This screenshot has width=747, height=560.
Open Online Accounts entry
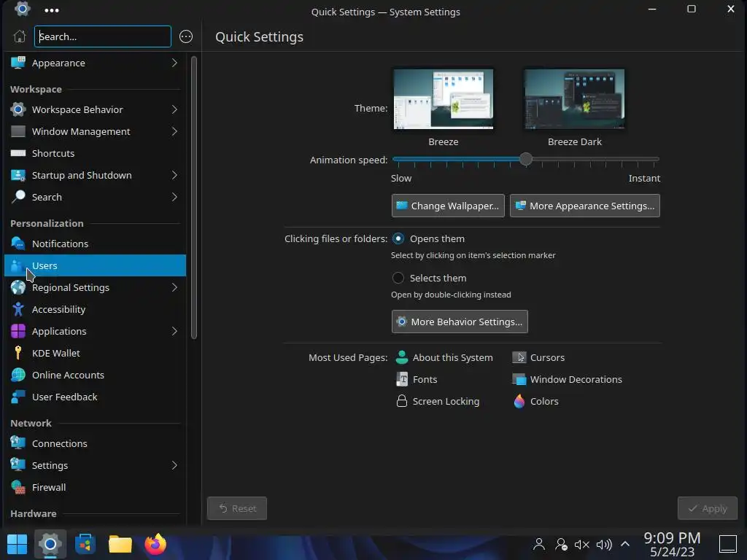coord(96,375)
